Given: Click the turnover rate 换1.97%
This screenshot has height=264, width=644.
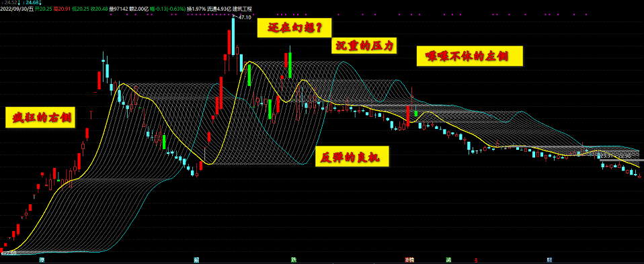Looking at the screenshot, I should pos(197,8).
